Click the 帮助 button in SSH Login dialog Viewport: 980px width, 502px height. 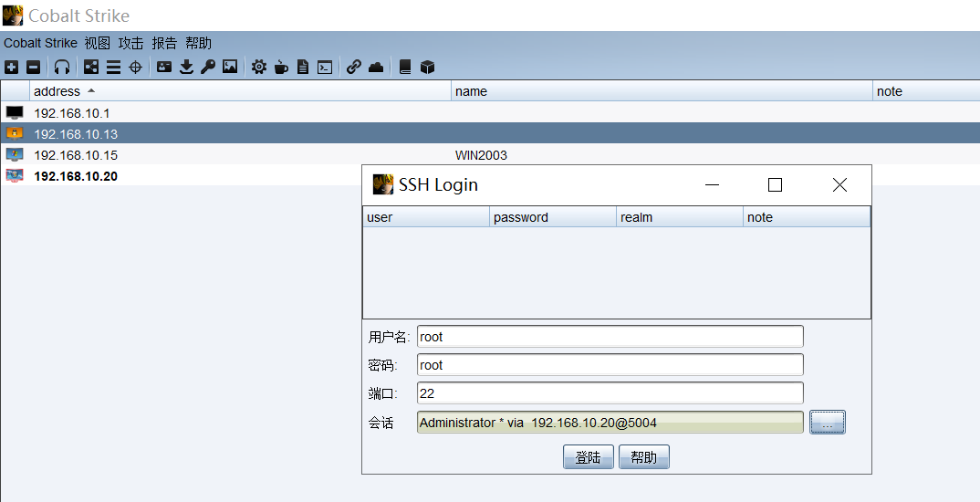click(x=643, y=457)
